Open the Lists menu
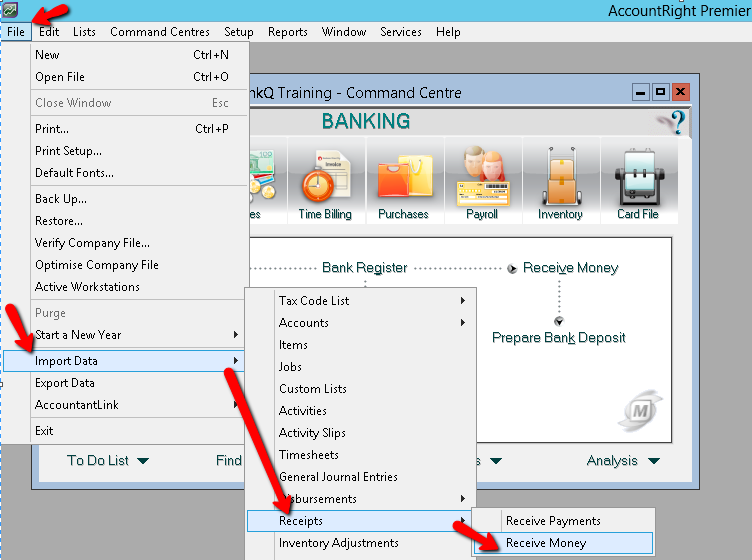The height and width of the screenshot is (560, 752). (x=84, y=32)
